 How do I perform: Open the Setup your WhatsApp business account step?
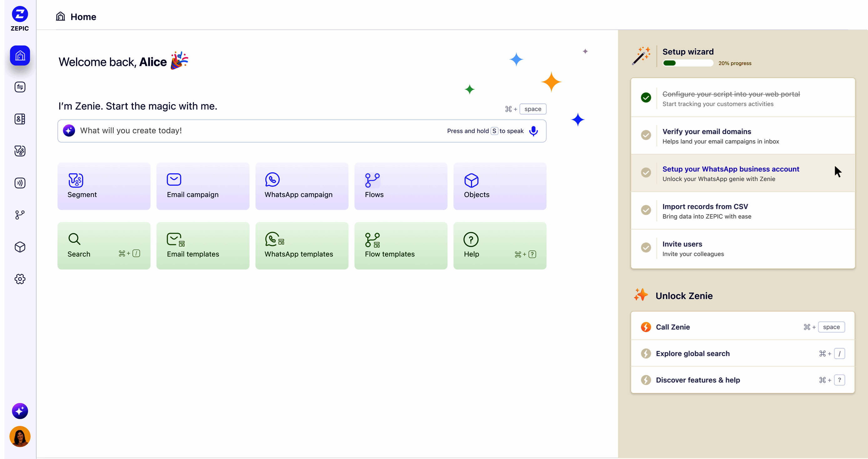730,169
